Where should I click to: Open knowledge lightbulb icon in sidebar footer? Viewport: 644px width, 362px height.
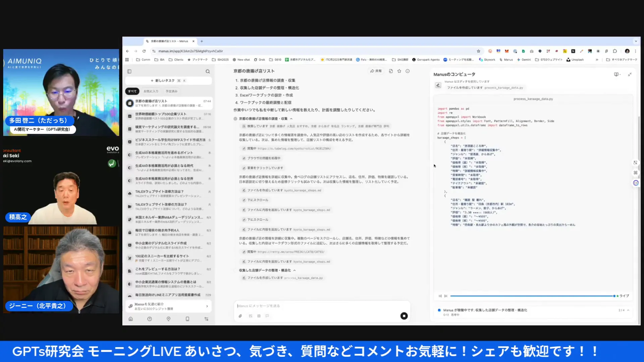click(168, 319)
